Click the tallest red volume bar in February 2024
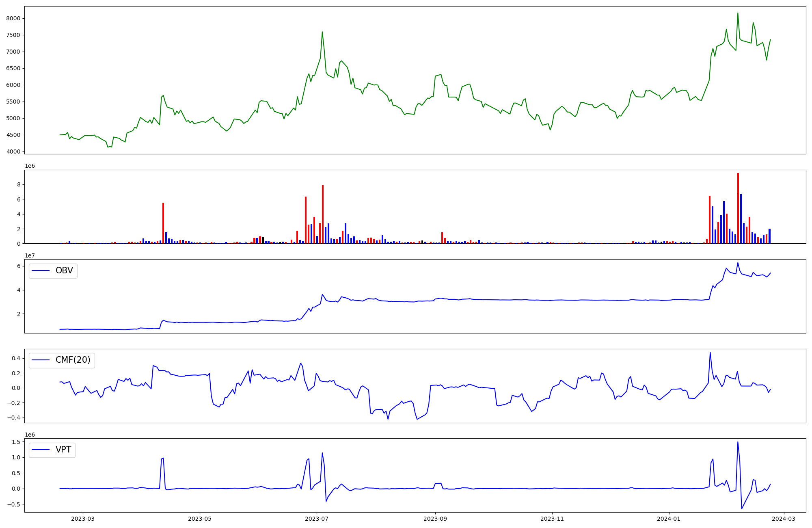The image size is (812, 528). (738, 208)
